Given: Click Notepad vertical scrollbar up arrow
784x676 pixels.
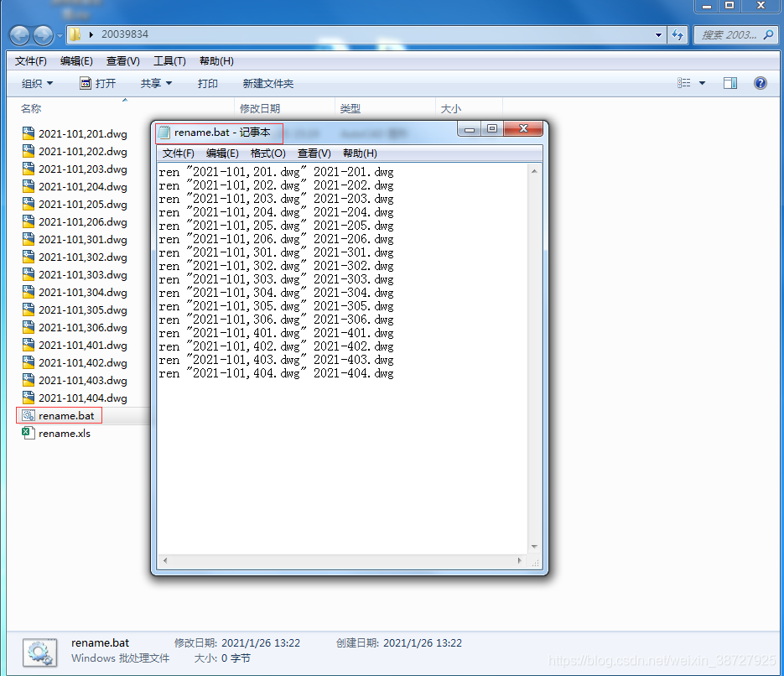Looking at the screenshot, I should (534, 171).
